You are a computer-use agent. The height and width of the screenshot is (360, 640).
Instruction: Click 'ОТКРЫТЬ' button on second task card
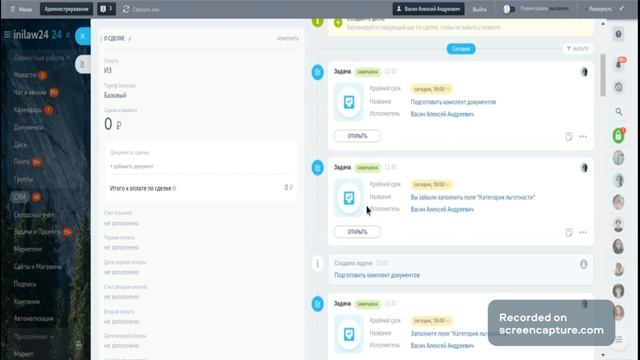pos(357,232)
